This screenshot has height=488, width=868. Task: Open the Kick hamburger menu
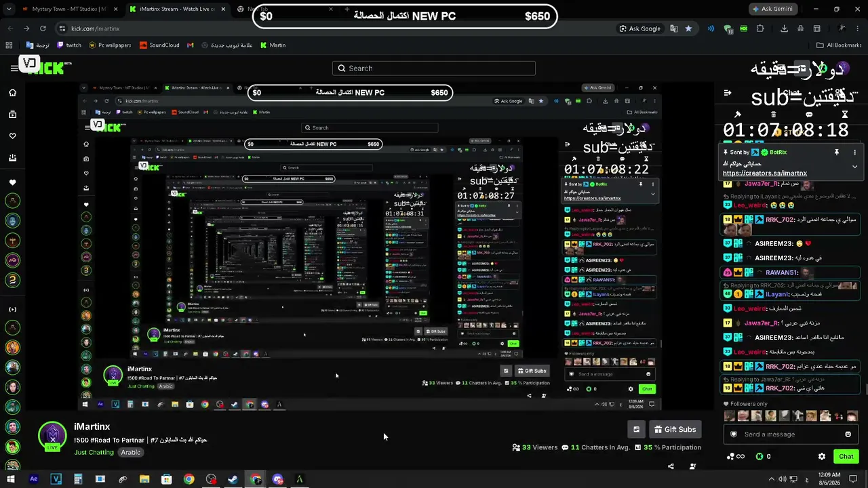tap(14, 68)
